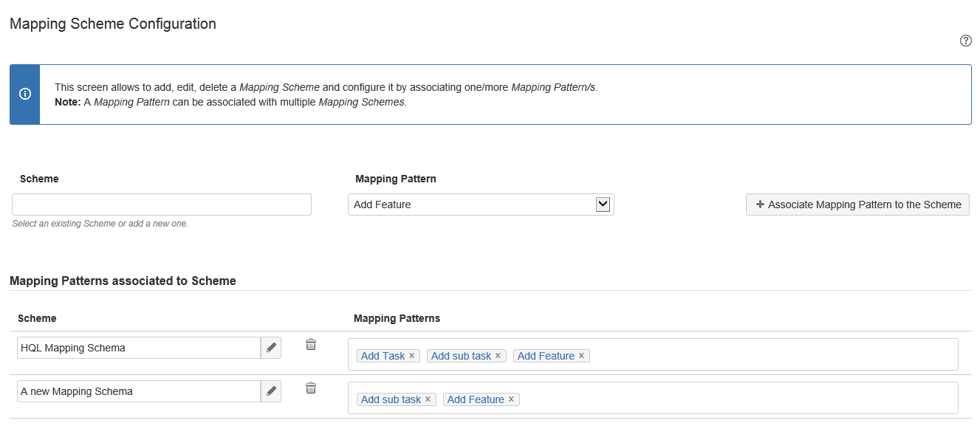980x426 pixels.
Task: Delete HQL Mapping Schema using trash icon
Action: point(311,345)
